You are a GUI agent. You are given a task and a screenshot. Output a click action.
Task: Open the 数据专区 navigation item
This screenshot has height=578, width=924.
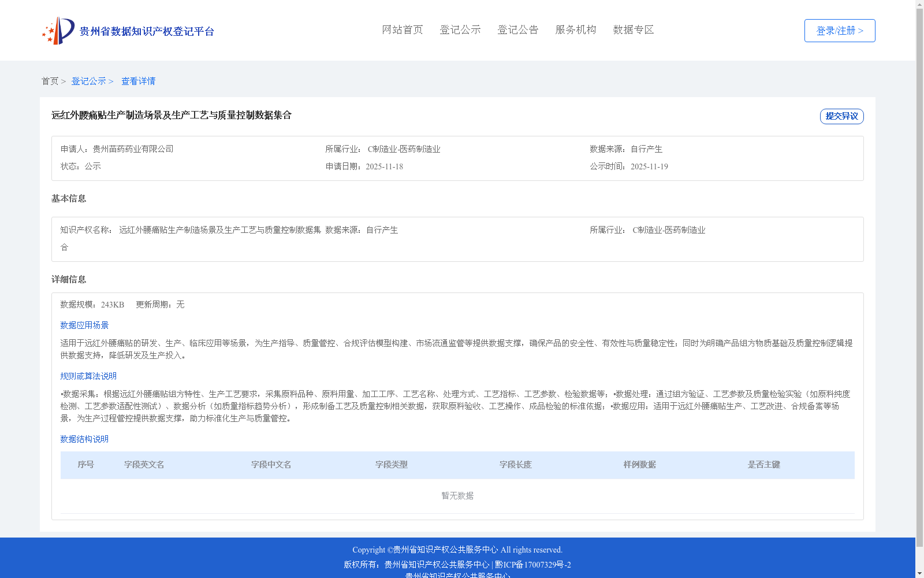pyautogui.click(x=634, y=29)
